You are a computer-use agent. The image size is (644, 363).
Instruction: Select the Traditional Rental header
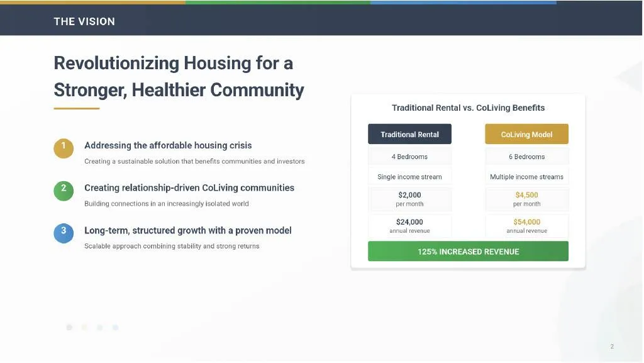click(409, 134)
